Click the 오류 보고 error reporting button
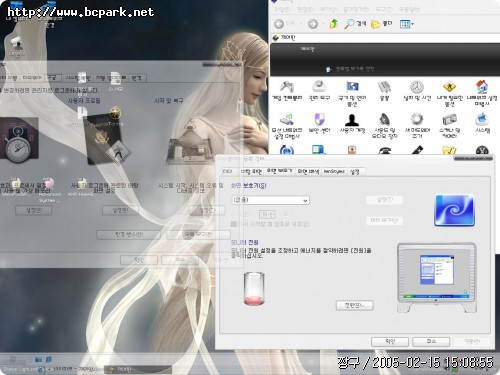 (x=198, y=234)
